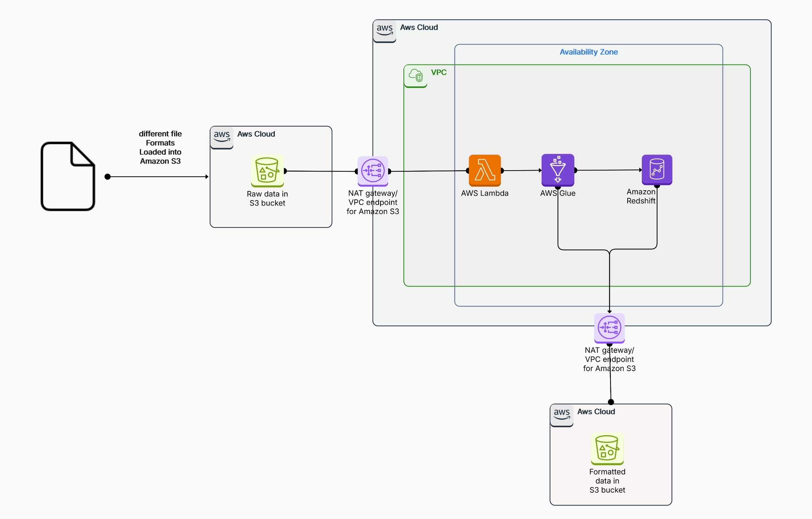Select the AWS logo above Raw data bucket

click(x=222, y=137)
